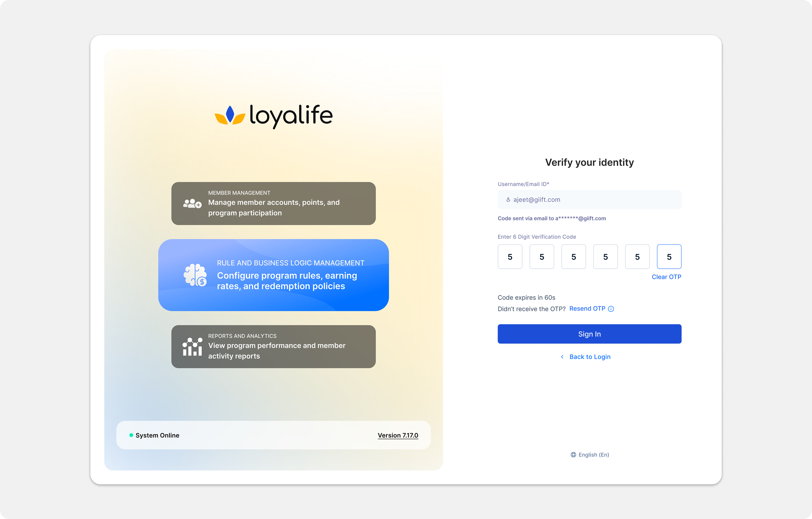Open the English (En) language selector
The height and width of the screenshot is (519, 812).
[593, 454]
